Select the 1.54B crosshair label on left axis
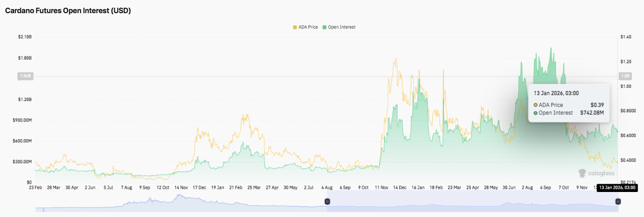This screenshot has height=217, width=644. tap(24, 76)
